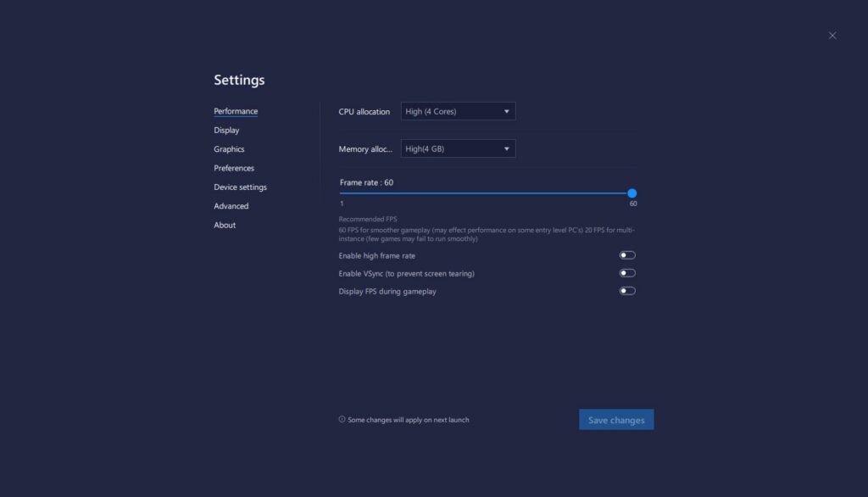The image size is (868, 497).
Task: Click the Save changes button
Action: (616, 419)
